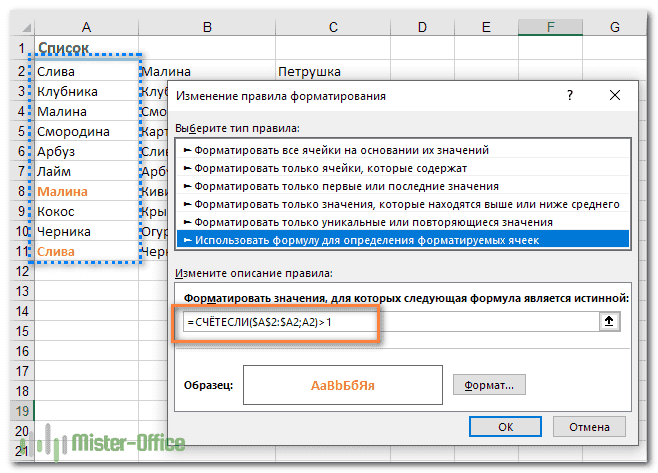This screenshot has height=473, width=658.
Task: Click cell 'Лайм'
Action: click(x=86, y=171)
